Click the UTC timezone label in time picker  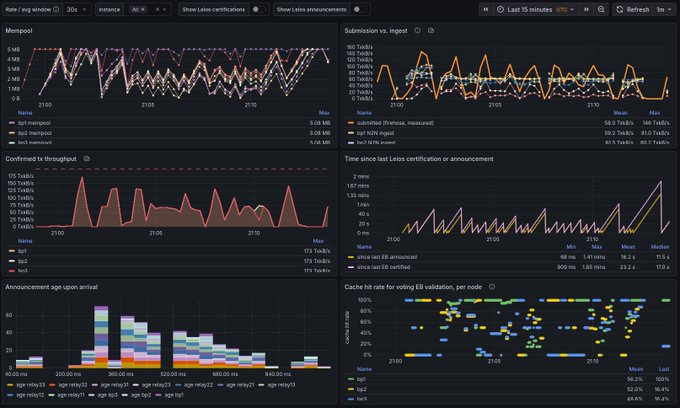pos(562,9)
